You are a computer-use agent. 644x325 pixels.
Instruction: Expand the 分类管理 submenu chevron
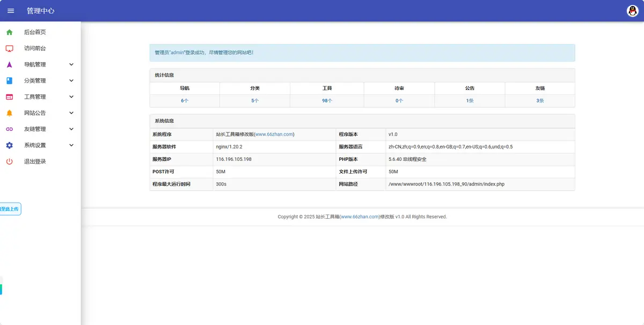click(71, 80)
